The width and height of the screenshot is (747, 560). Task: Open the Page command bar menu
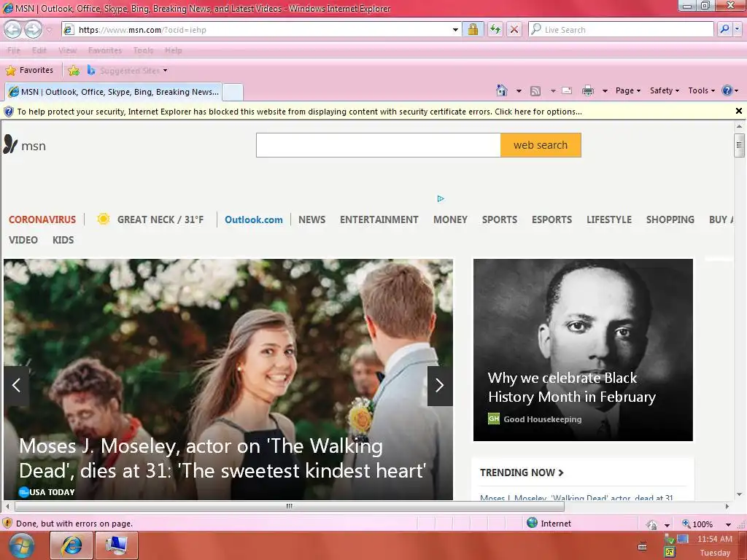coord(628,90)
